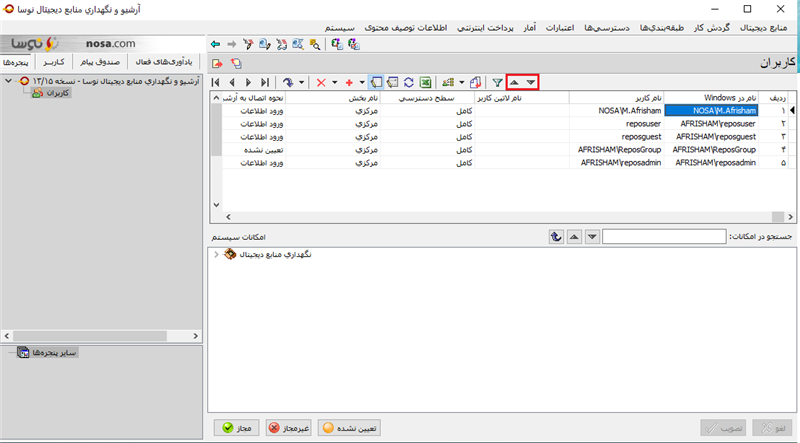Click the down triangle sort arrow

point(531,82)
